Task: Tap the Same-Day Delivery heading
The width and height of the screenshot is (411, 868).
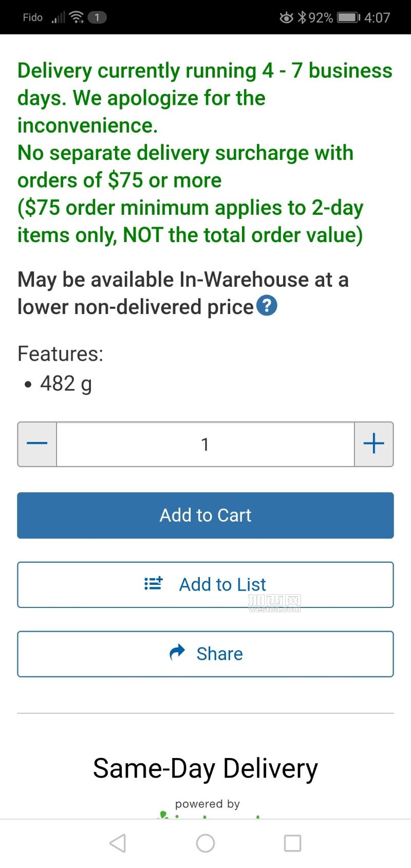Action: point(206,769)
